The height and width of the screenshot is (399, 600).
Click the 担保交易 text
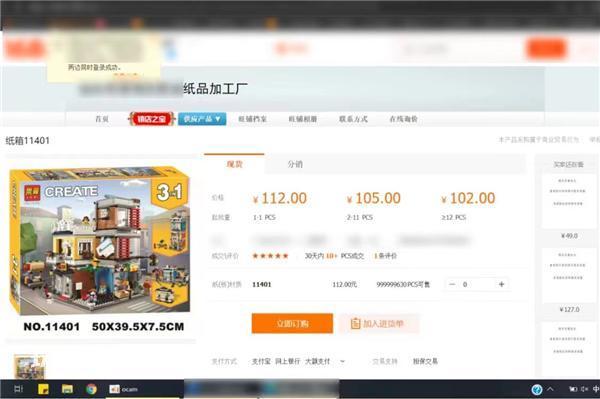pos(425,361)
